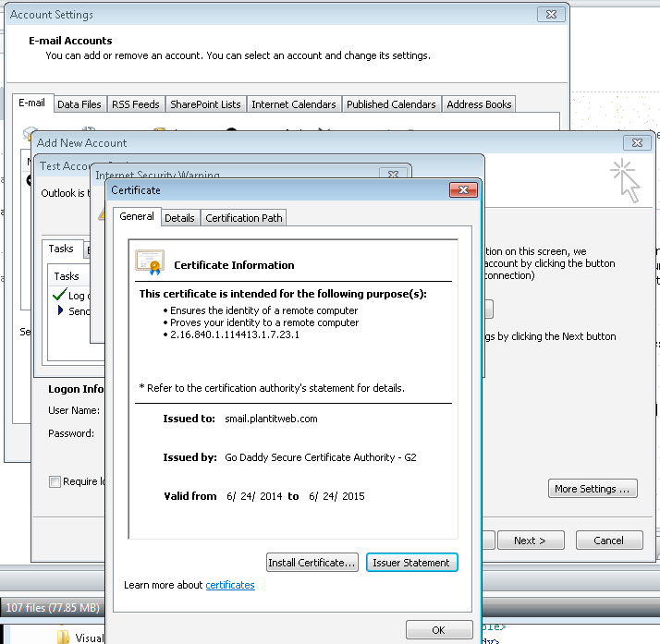Screen dimensions: 660x644
Task: Select the Tasks tab in Test Account dialog
Action: (61, 249)
